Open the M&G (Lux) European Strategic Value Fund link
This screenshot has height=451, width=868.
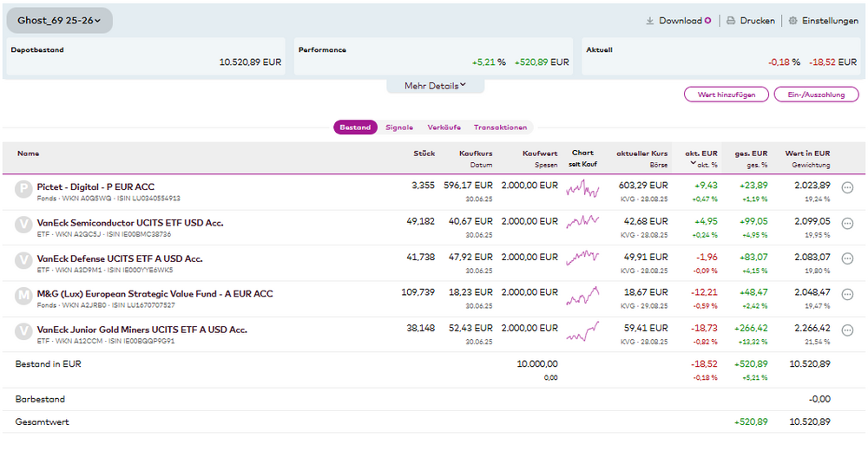click(155, 294)
